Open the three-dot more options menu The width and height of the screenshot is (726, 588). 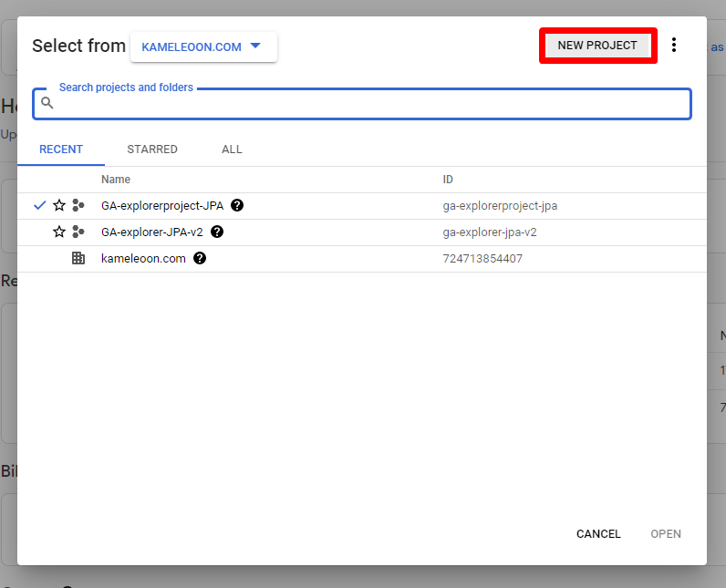[674, 45]
